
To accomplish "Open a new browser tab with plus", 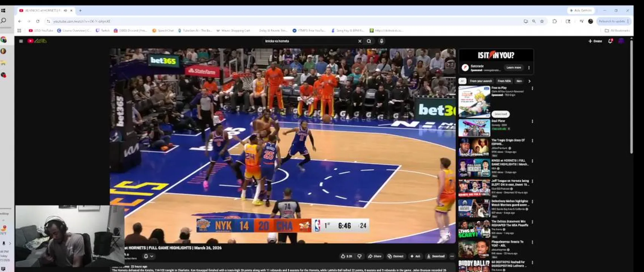I will (80, 11).
